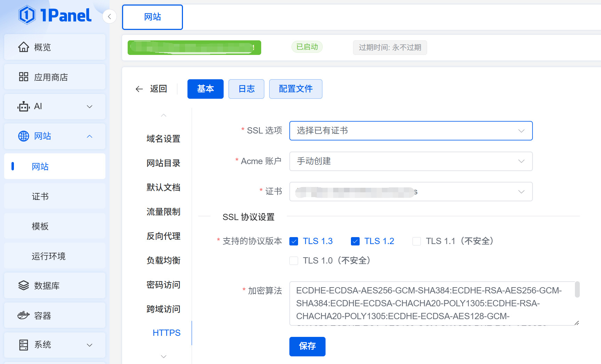Click the 系统 server icon

(24, 345)
